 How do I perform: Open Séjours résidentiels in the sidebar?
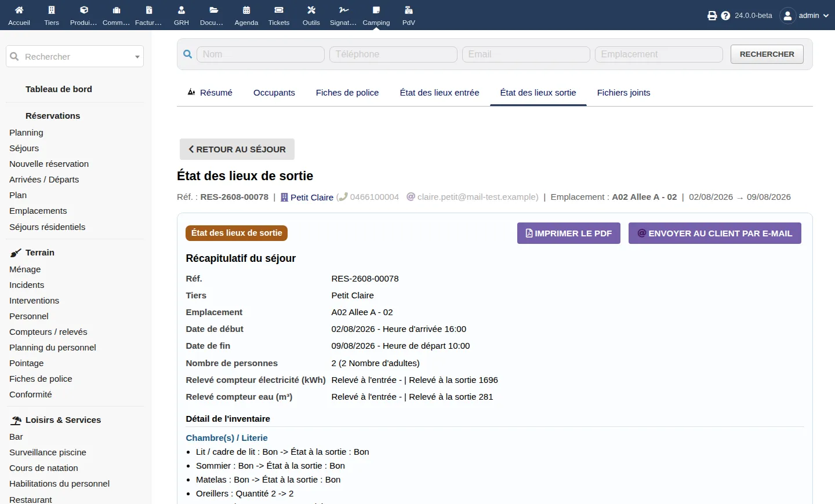click(48, 227)
